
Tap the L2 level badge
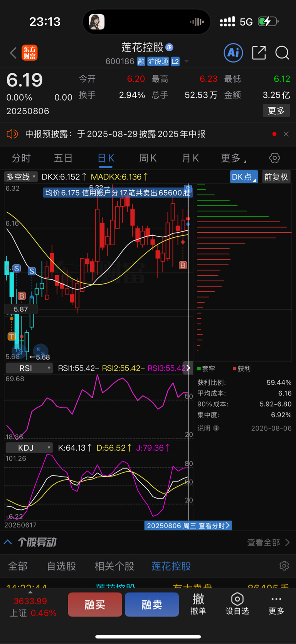(175, 61)
